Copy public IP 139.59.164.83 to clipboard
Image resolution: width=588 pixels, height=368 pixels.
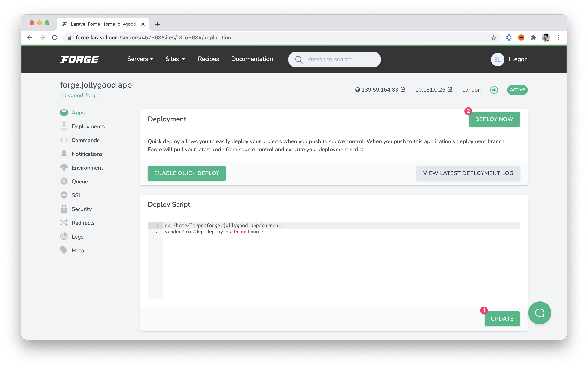point(403,90)
